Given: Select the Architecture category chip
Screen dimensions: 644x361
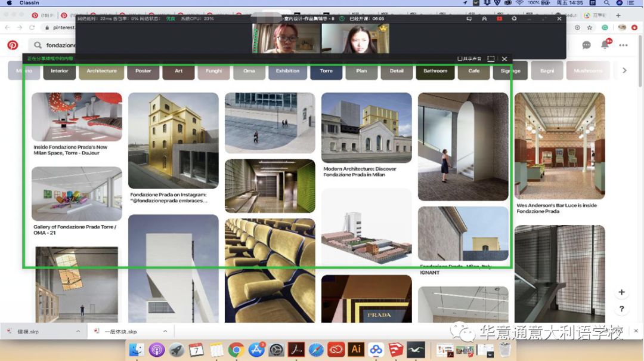Looking at the screenshot, I should click(x=101, y=71).
